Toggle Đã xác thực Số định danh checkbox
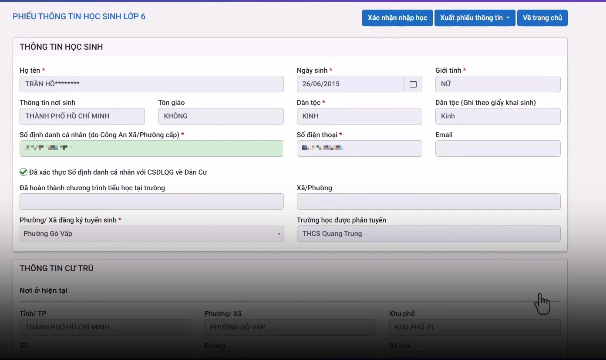The height and width of the screenshot is (360, 606). click(x=23, y=172)
